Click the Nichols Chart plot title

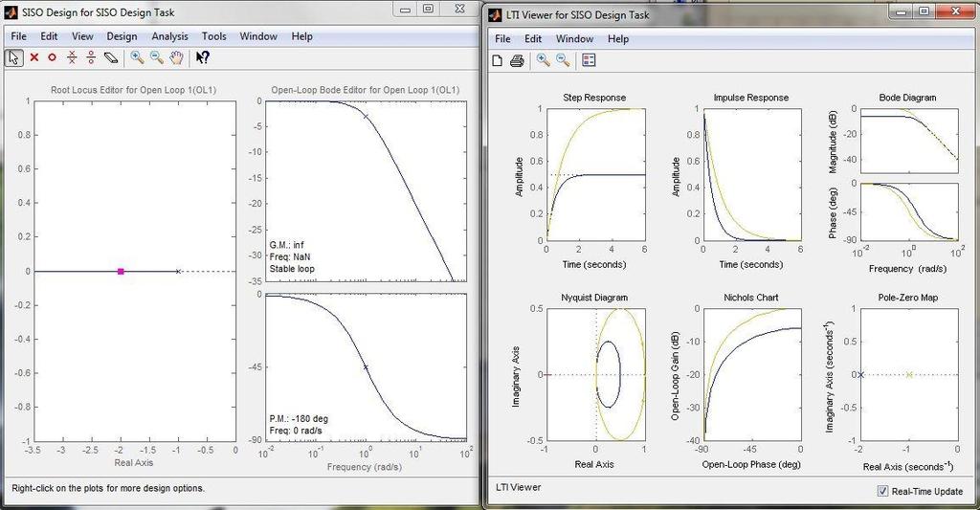click(x=751, y=298)
